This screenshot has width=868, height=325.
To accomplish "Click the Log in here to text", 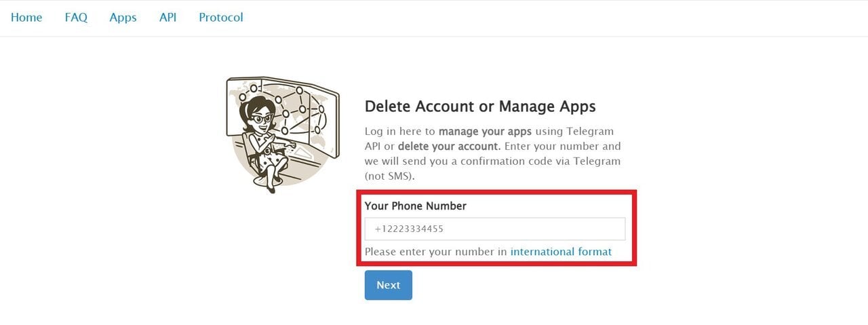I will 400,131.
